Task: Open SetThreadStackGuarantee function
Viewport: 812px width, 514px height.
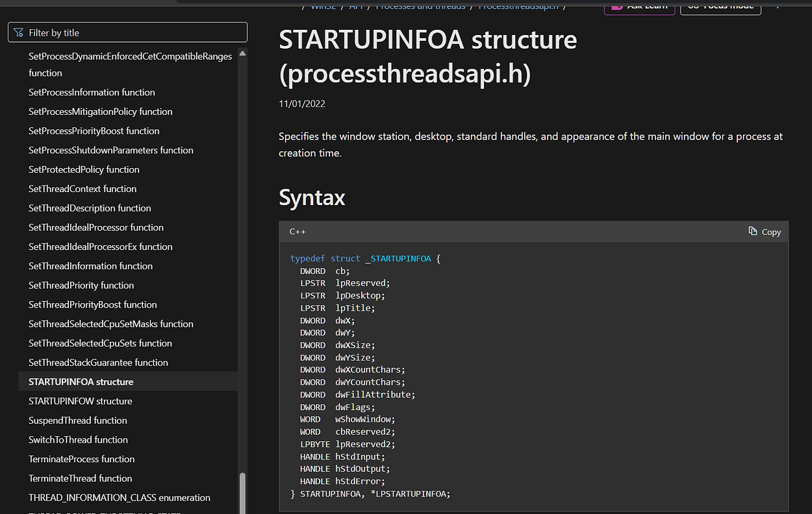Action: 98,362
